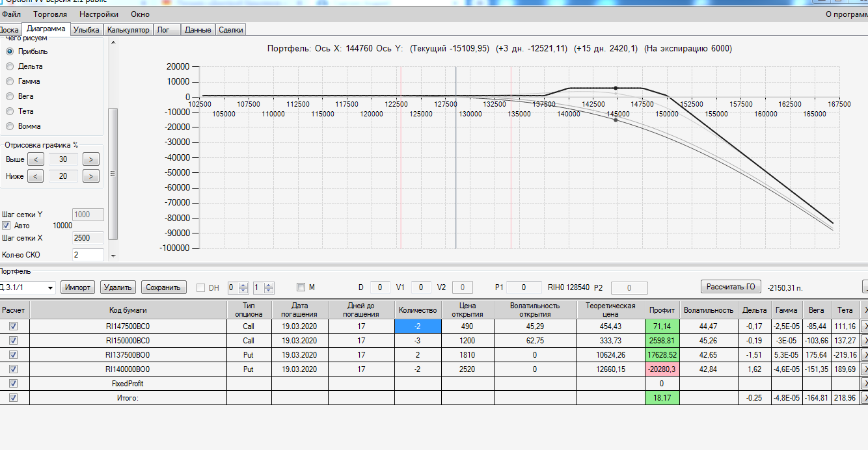Toggle the Расчет checkbox for RI137500BO0
The height and width of the screenshot is (450, 868).
click(x=14, y=355)
